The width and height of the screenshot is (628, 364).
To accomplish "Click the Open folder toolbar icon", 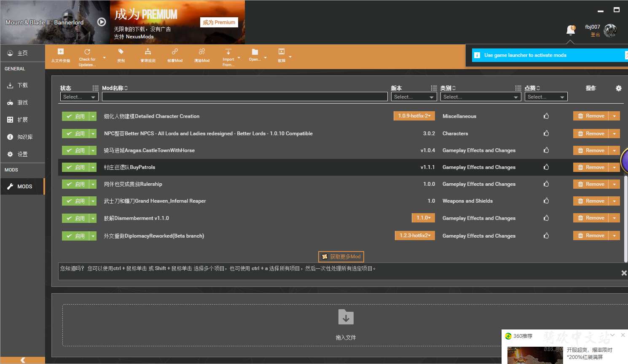I will [255, 51].
